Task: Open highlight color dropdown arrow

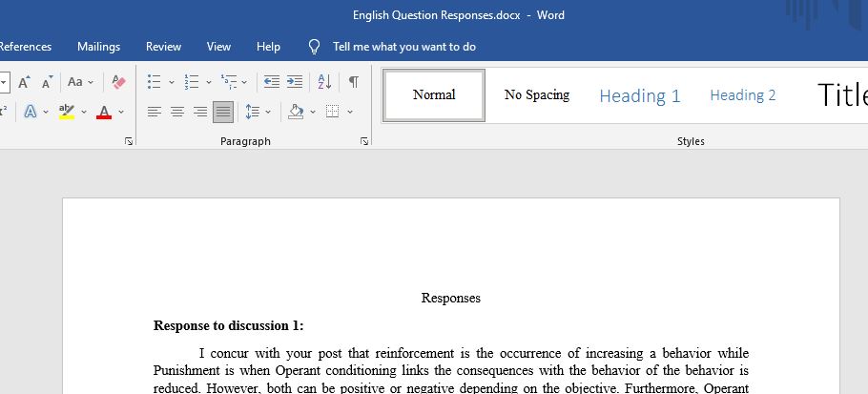Action: pyautogui.click(x=84, y=112)
